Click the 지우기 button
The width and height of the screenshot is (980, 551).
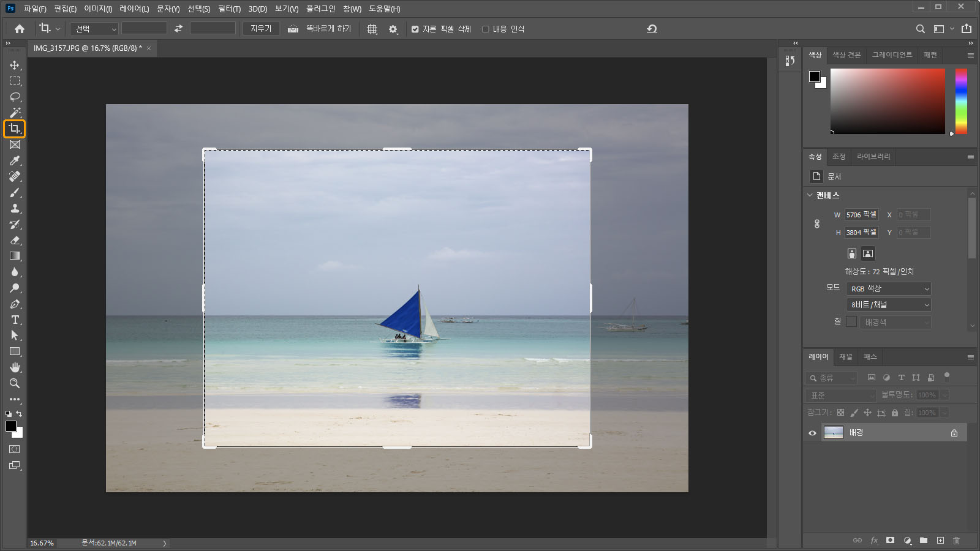point(261,29)
